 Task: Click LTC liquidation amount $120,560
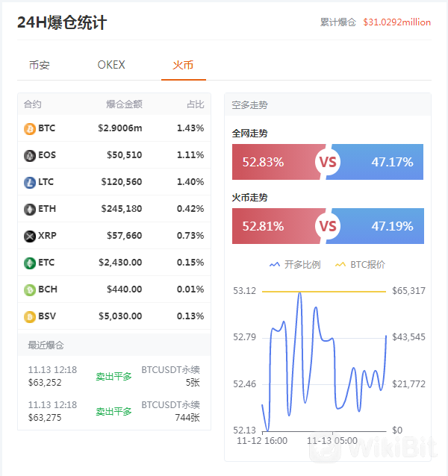point(122,182)
